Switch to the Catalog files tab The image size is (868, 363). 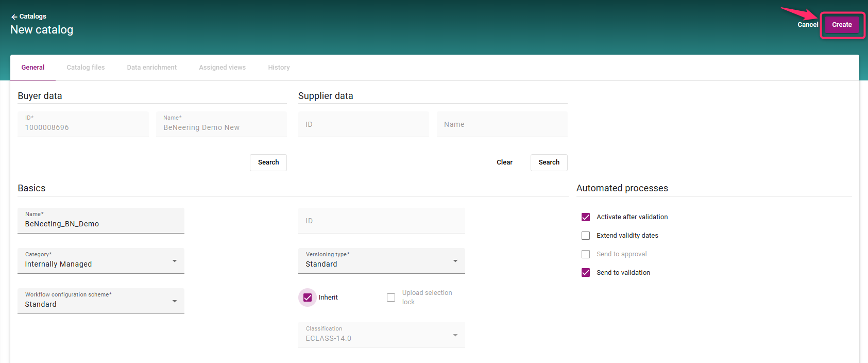tap(86, 68)
